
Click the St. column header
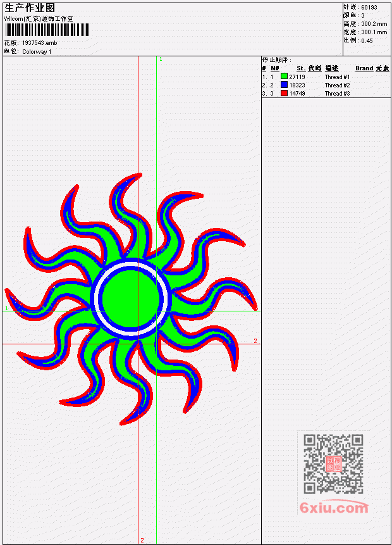(x=301, y=68)
